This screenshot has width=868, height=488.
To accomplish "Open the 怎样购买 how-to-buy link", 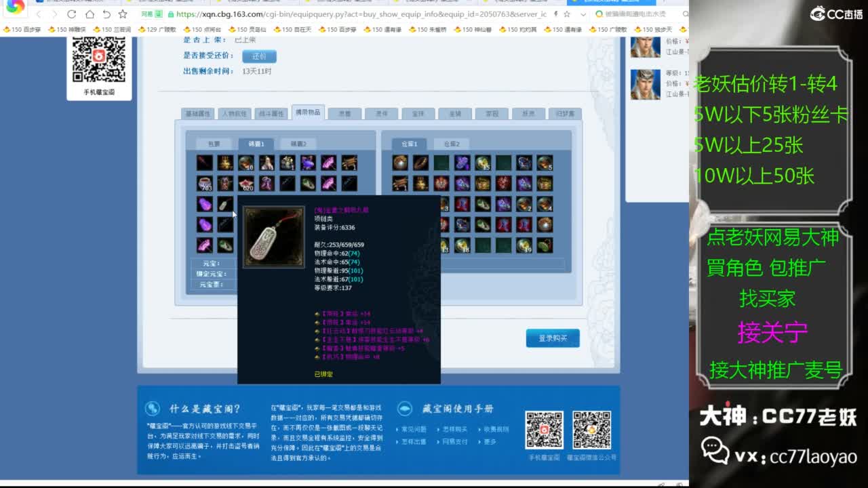I will pos(454,429).
